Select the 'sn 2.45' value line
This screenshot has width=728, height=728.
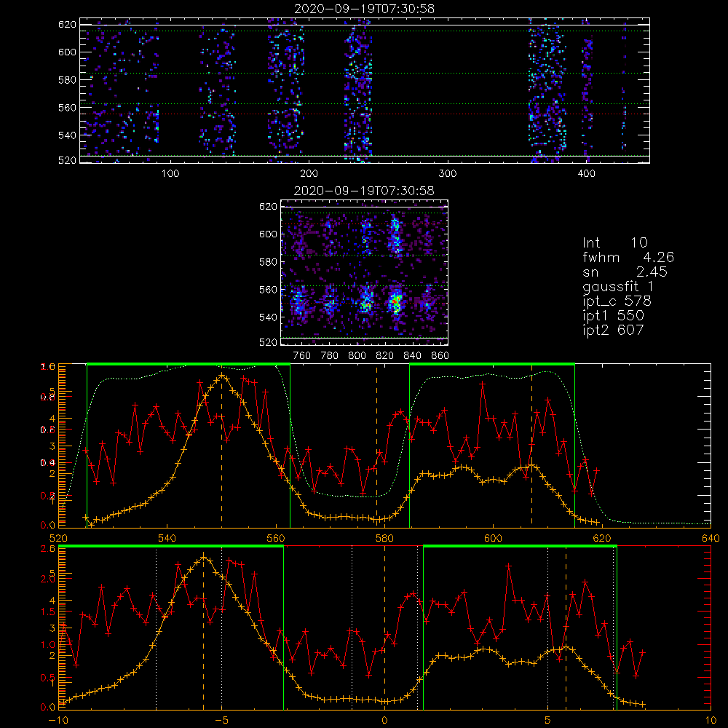625,272
